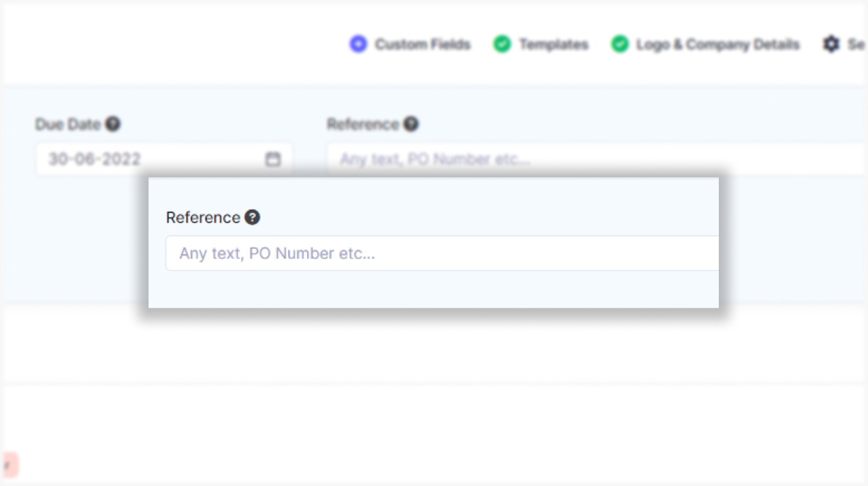Click the help icon inside the Reference popup

(252, 217)
